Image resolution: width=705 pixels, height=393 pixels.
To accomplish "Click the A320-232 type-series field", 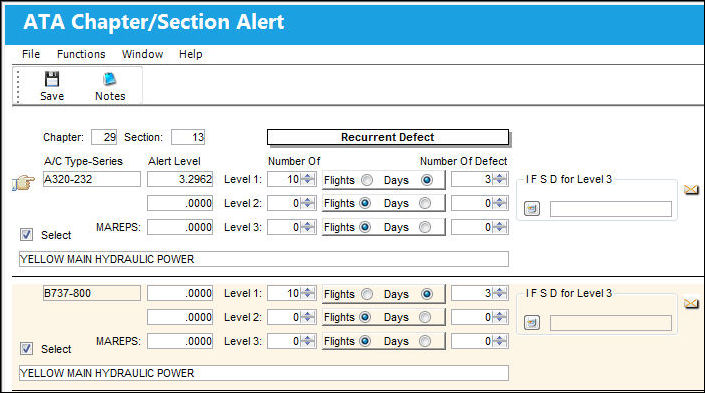I will pyautogui.click(x=92, y=179).
